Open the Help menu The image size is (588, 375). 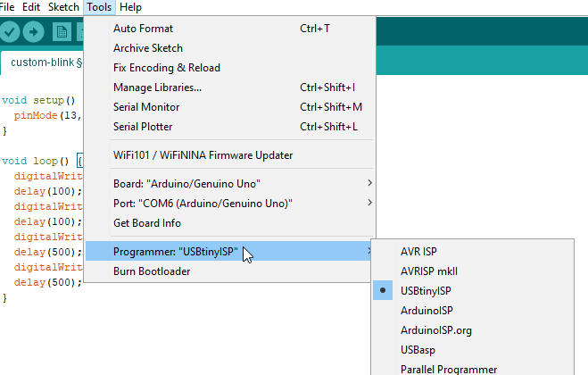(x=130, y=7)
